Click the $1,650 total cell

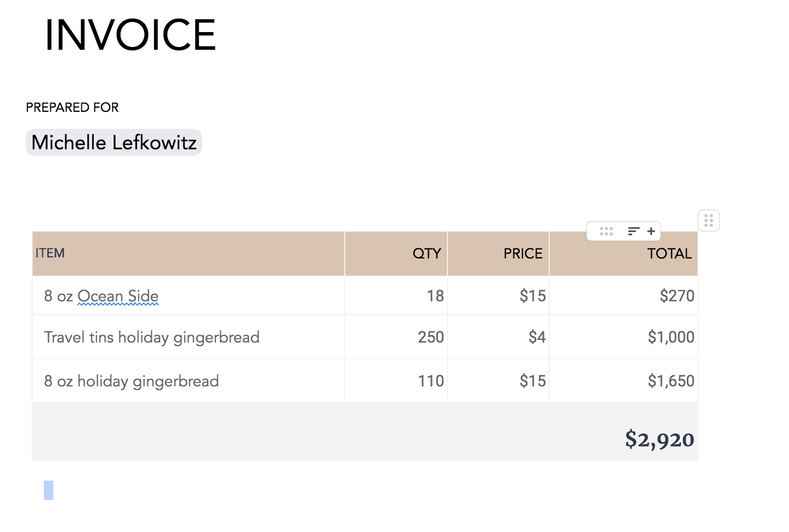[624, 381]
